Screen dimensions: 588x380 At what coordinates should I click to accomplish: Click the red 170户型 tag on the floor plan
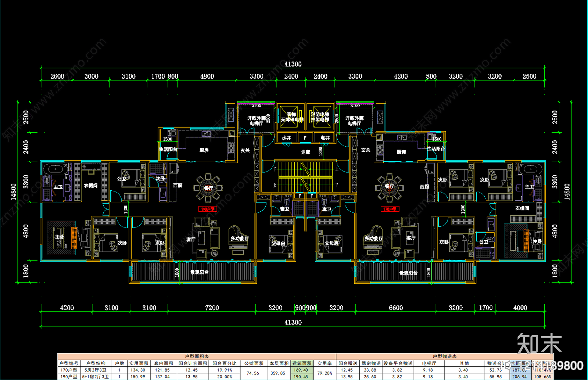pyautogui.click(x=390, y=209)
